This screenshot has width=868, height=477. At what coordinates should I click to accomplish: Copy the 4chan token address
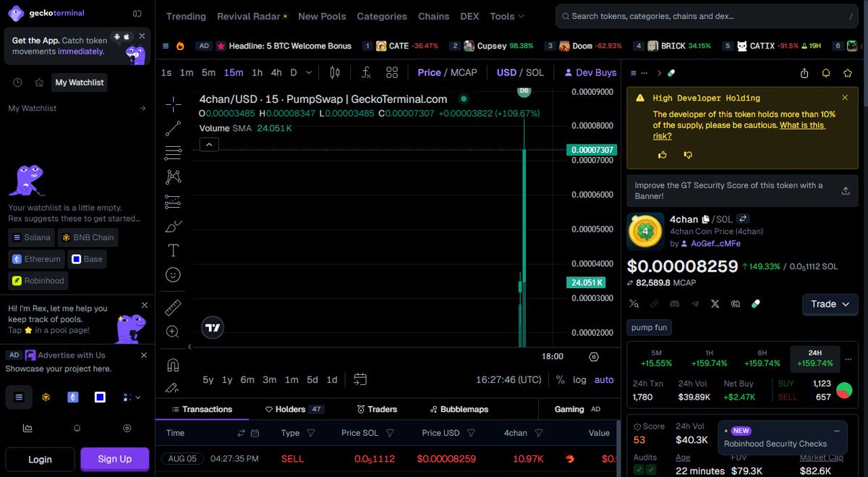(706, 219)
